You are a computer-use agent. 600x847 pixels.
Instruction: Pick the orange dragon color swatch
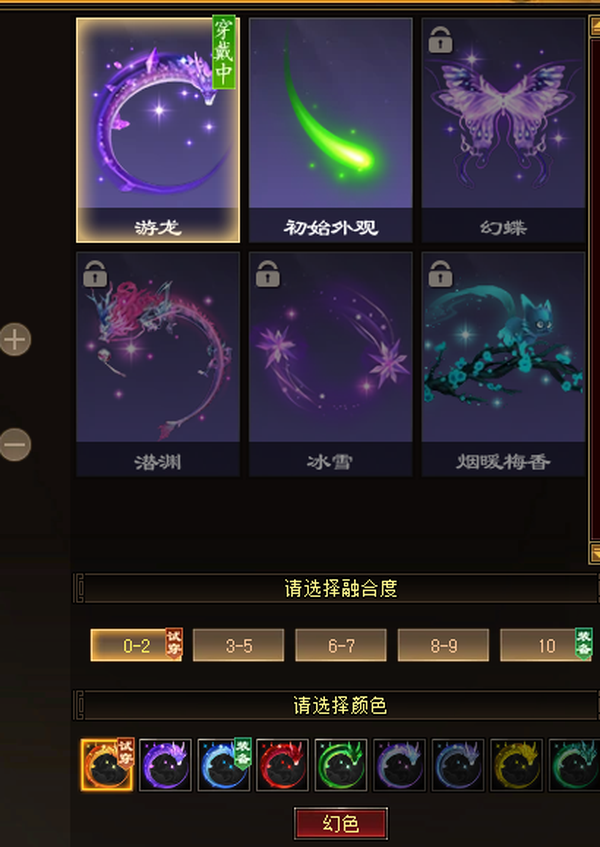point(107,765)
